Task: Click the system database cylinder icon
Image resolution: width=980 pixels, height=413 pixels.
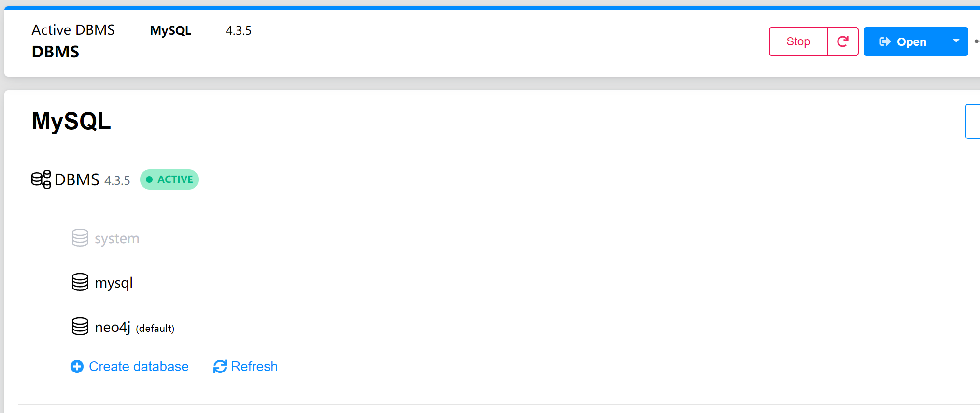Action: pos(80,238)
